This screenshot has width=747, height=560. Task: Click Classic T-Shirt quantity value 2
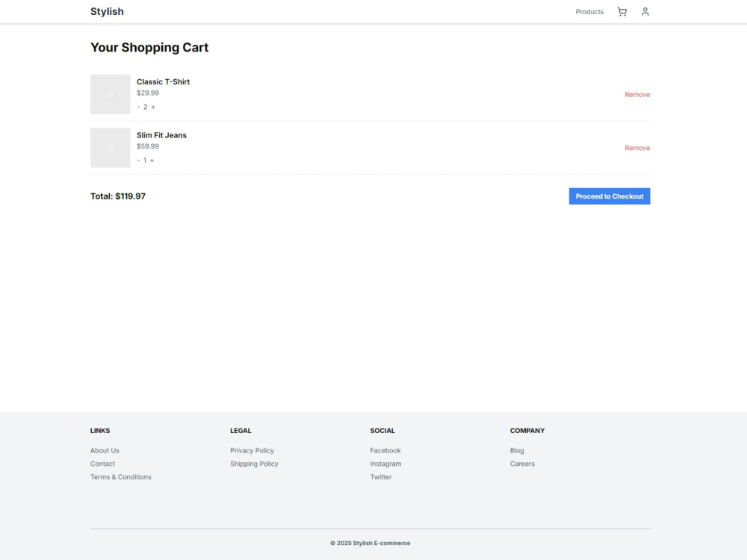(146, 107)
